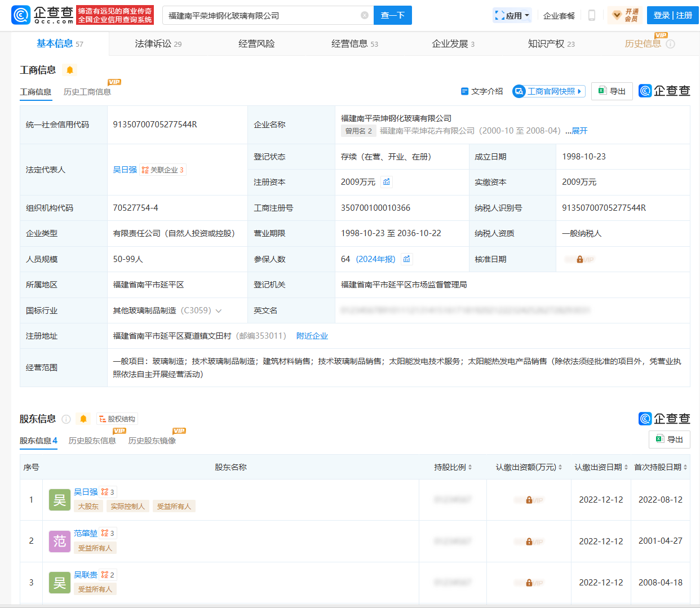The height and width of the screenshot is (608, 700).
Task: Click the 开通会员 membership text
Action: [631, 15]
